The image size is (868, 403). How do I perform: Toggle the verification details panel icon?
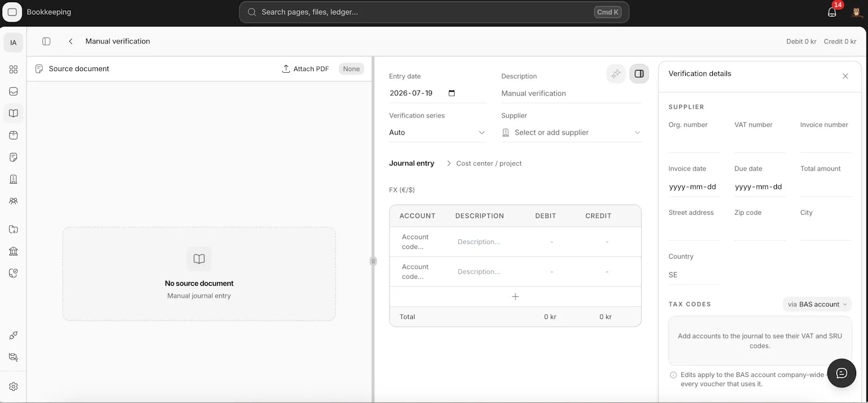[639, 74]
